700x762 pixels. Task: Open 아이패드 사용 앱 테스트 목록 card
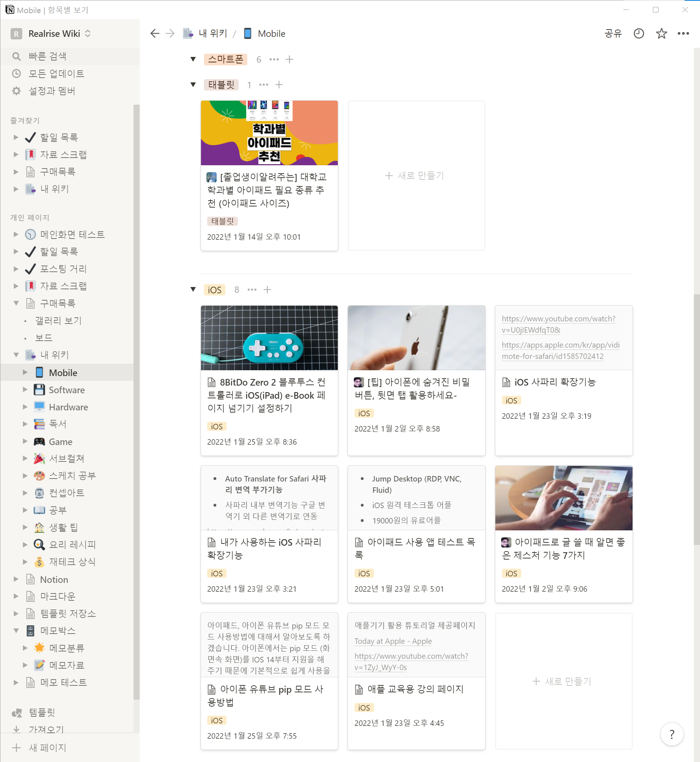[x=416, y=534]
